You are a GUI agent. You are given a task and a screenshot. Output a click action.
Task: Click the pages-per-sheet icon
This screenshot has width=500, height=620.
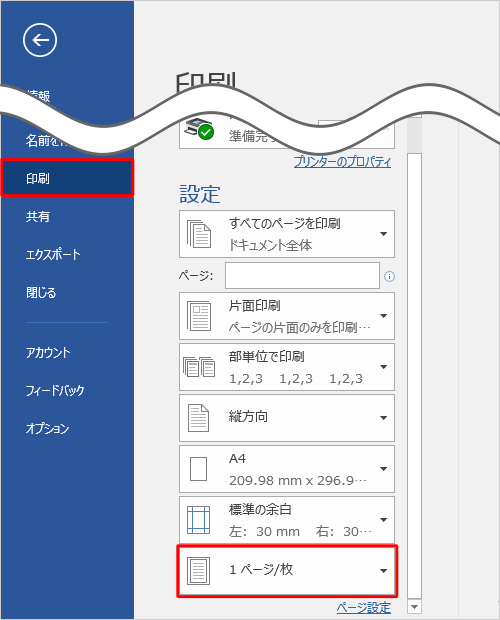click(198, 571)
